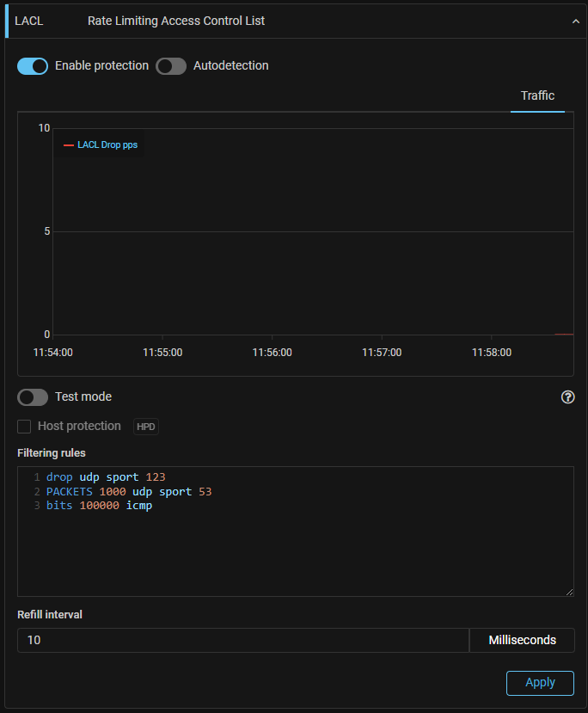The height and width of the screenshot is (713, 588).
Task: Click the HPD badge icon
Action: (x=146, y=427)
